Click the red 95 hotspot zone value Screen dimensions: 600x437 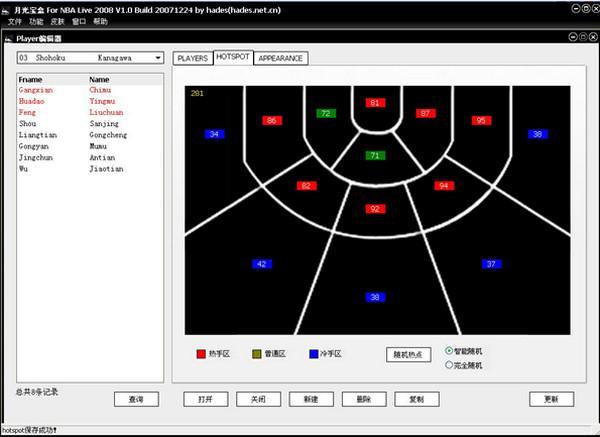481,121
